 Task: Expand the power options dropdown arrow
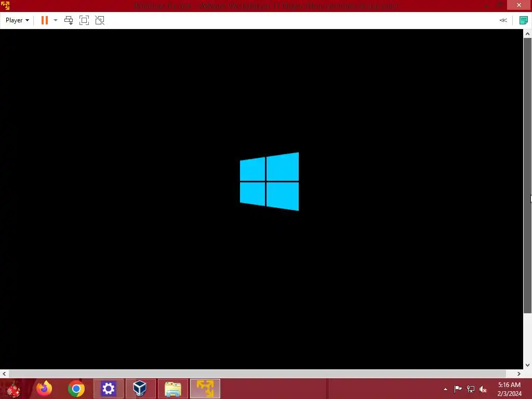click(x=56, y=20)
